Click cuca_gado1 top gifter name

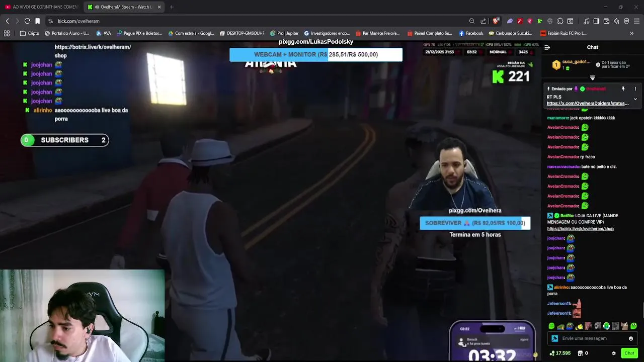(577, 62)
